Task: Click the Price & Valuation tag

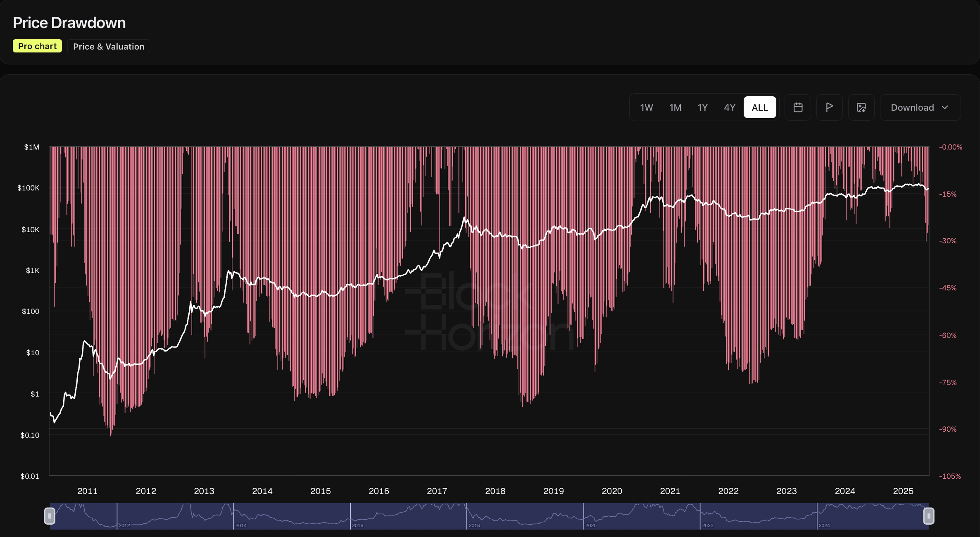Action: 109,46
